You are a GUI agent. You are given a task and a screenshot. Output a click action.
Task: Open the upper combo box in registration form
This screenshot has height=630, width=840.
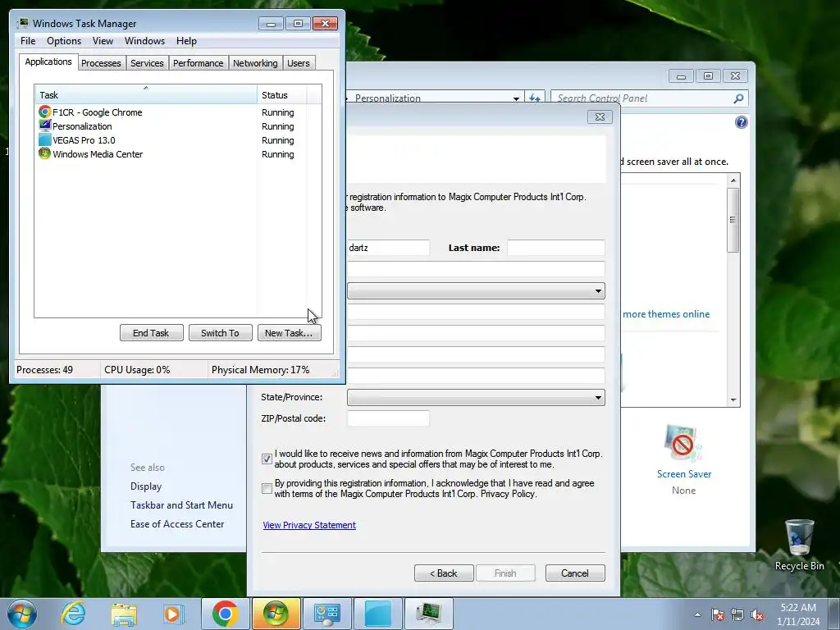click(476, 291)
